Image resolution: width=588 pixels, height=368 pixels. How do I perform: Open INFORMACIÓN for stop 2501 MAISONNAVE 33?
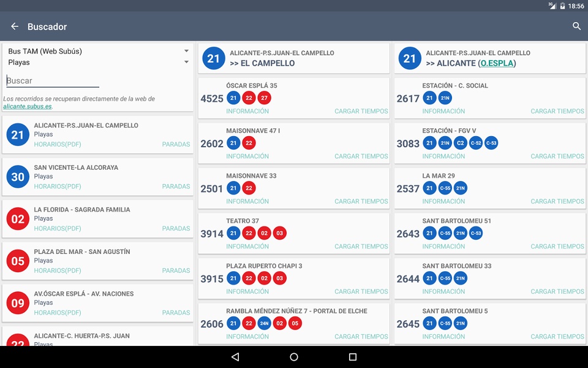tap(247, 201)
